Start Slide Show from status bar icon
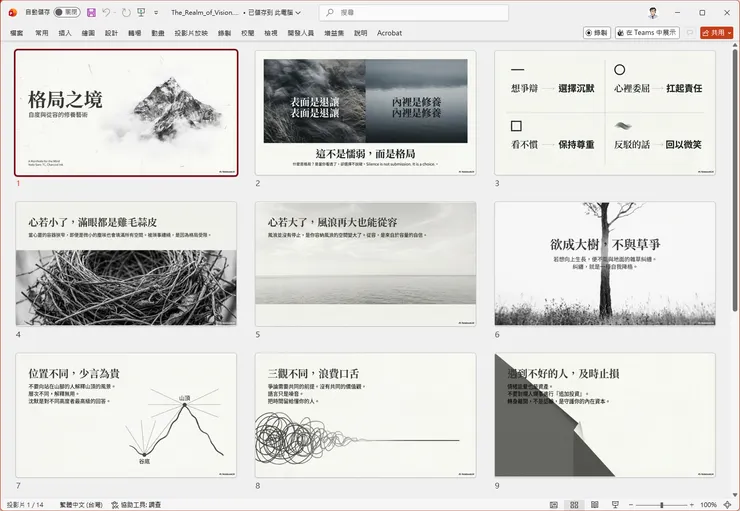 615,504
